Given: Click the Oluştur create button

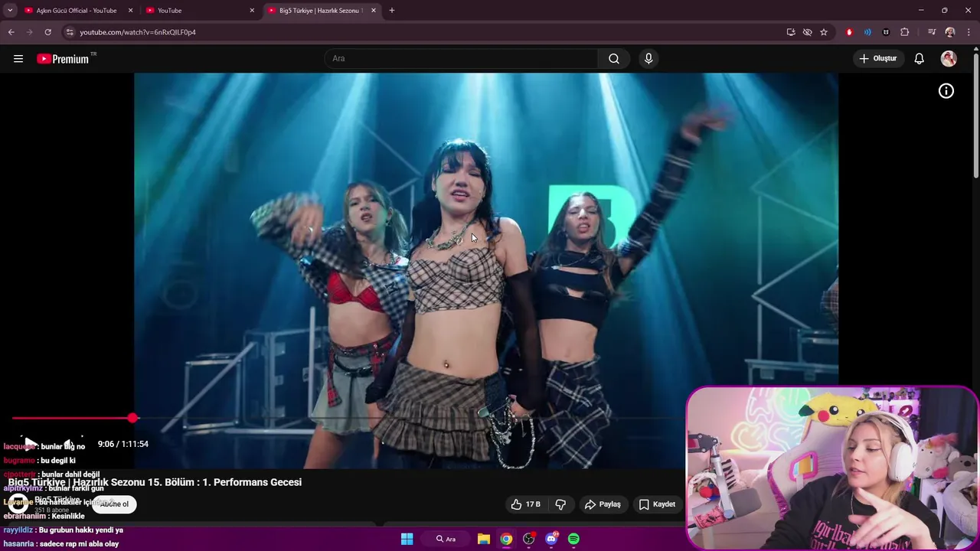Looking at the screenshot, I should (877, 58).
